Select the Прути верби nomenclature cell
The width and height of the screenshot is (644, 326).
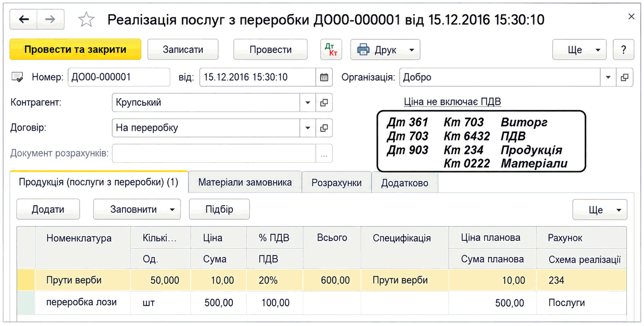(x=82, y=280)
